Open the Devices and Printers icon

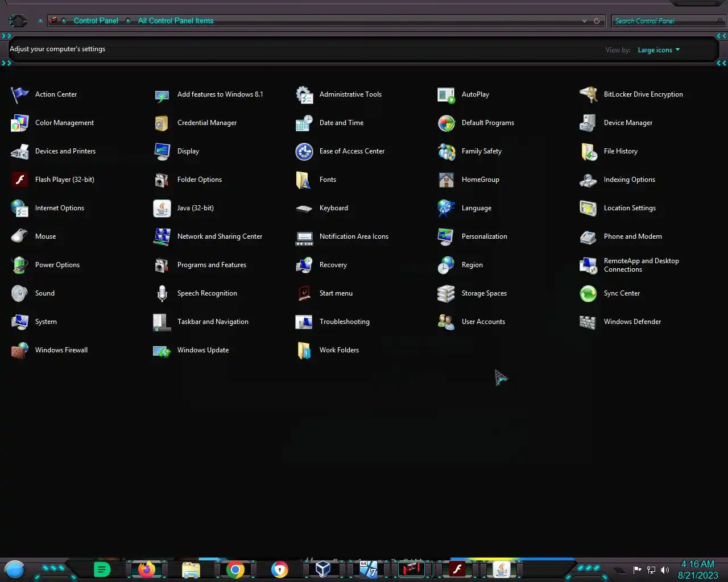pyautogui.click(x=20, y=151)
